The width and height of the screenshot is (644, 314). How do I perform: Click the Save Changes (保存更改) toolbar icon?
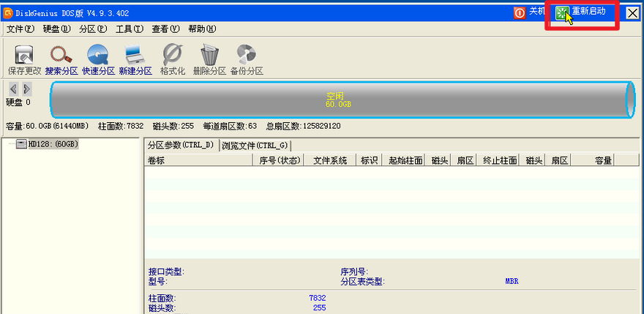24,55
